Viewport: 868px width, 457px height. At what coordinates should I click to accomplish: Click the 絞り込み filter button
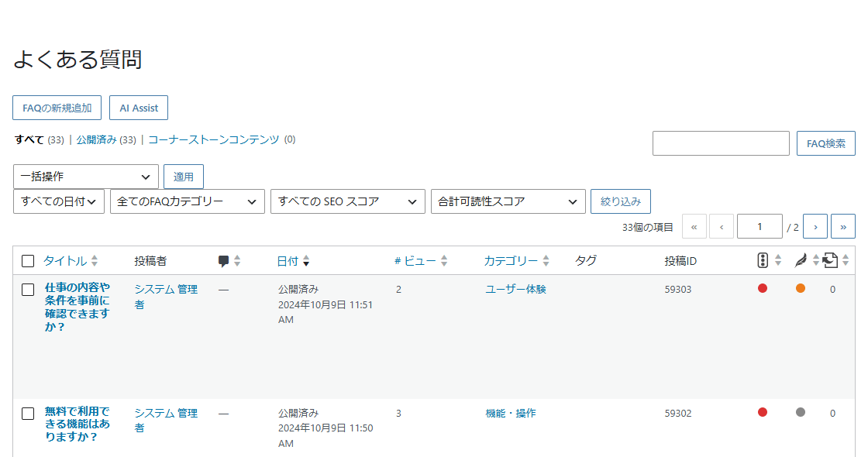click(x=621, y=201)
